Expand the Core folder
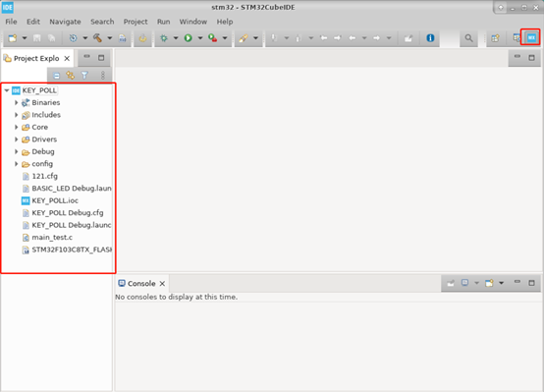Viewport: 544px width, 392px height. click(16, 127)
